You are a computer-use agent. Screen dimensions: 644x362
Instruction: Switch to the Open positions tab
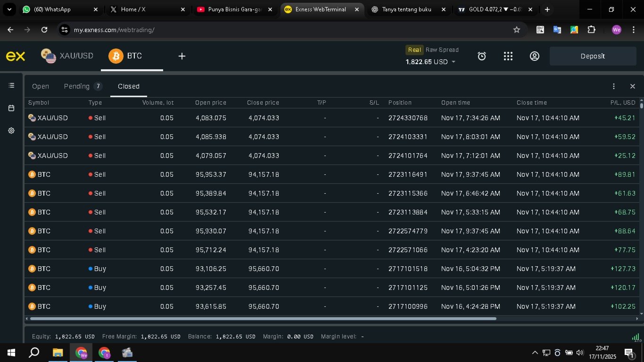coord(41,86)
